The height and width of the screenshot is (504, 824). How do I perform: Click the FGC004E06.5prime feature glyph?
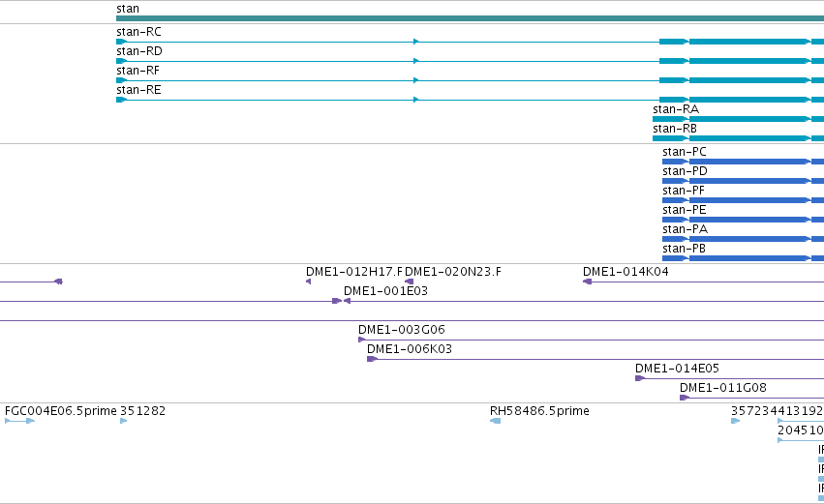tap(19, 421)
